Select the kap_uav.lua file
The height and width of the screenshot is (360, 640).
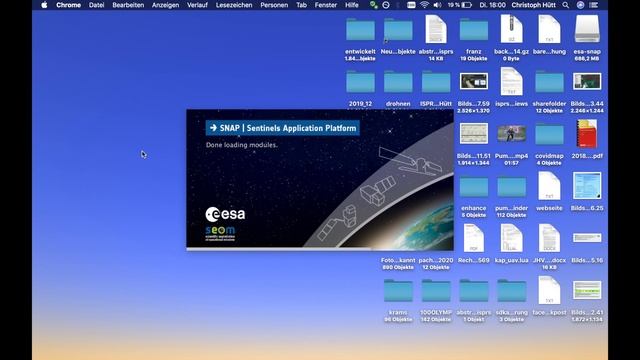coord(511,238)
